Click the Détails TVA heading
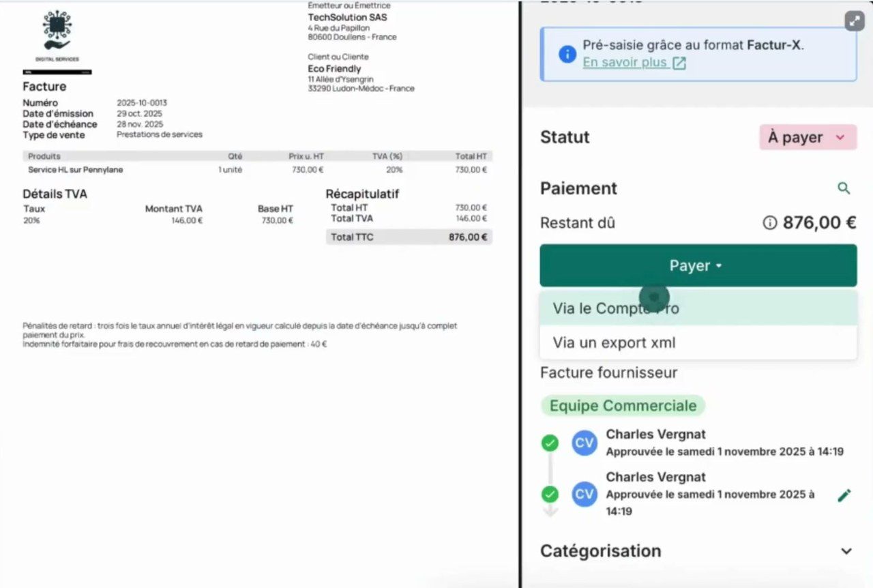This screenshot has width=873, height=588. pyautogui.click(x=55, y=194)
